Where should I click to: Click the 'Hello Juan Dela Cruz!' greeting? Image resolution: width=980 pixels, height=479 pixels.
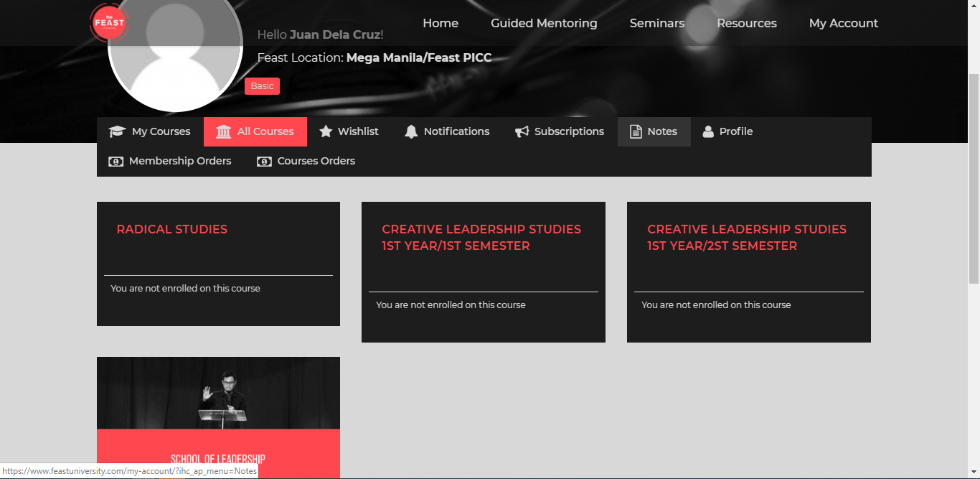(x=320, y=34)
